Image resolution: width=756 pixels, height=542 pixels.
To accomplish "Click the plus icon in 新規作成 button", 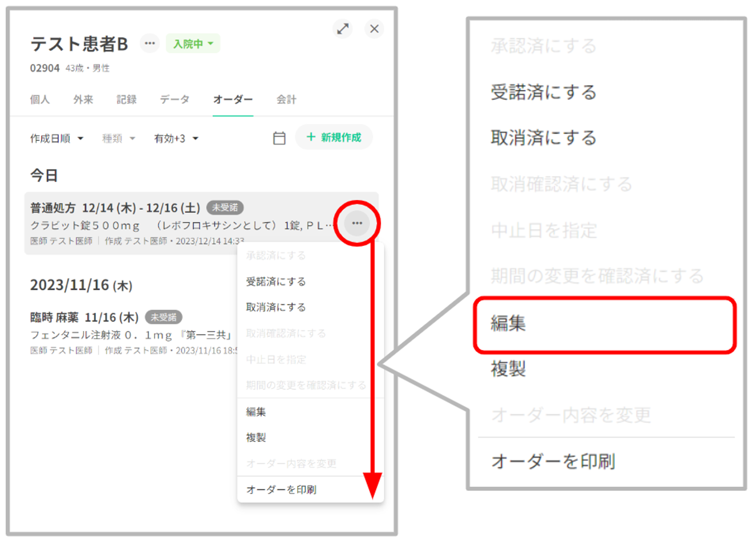I will coord(311,137).
